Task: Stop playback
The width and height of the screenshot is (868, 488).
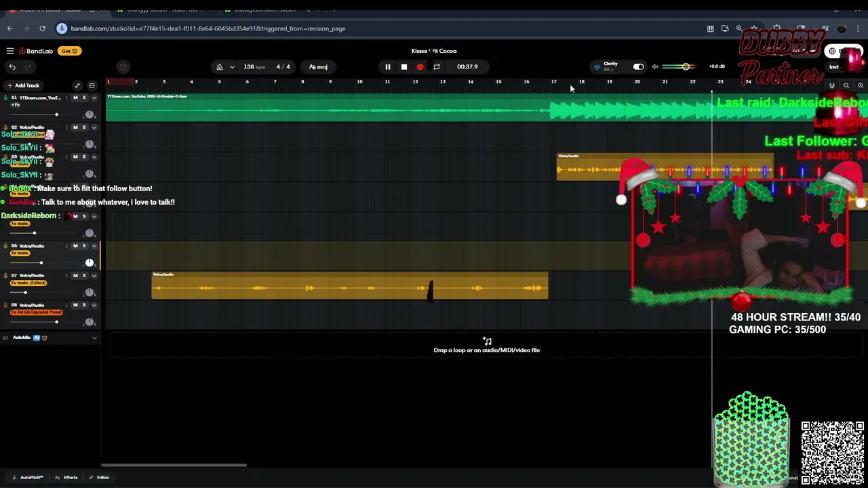Action: [403, 66]
